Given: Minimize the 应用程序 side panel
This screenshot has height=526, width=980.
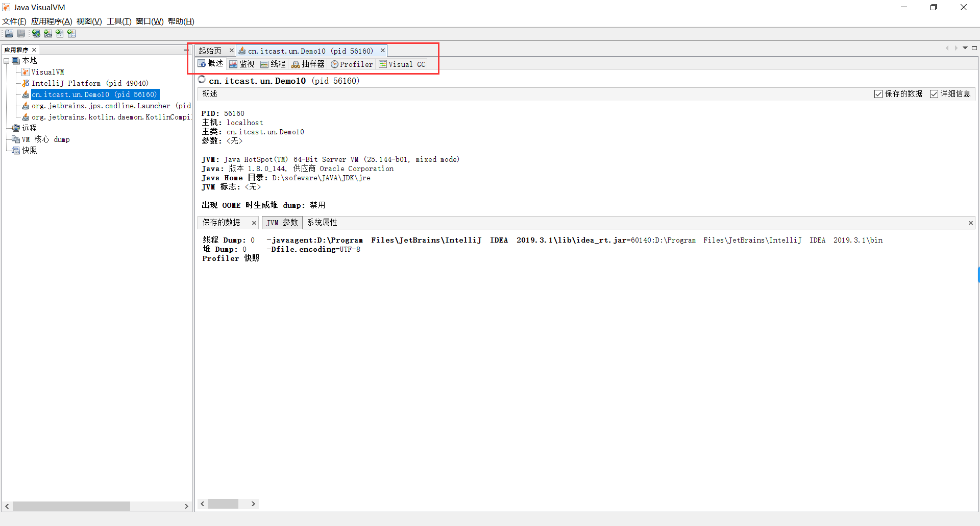Looking at the screenshot, I should [x=186, y=50].
